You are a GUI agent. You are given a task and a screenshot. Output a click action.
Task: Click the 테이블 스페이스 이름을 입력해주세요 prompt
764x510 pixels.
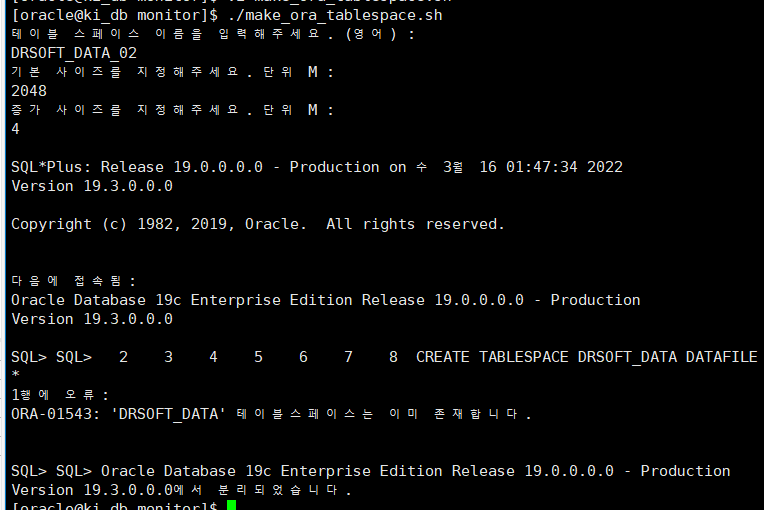213,34
